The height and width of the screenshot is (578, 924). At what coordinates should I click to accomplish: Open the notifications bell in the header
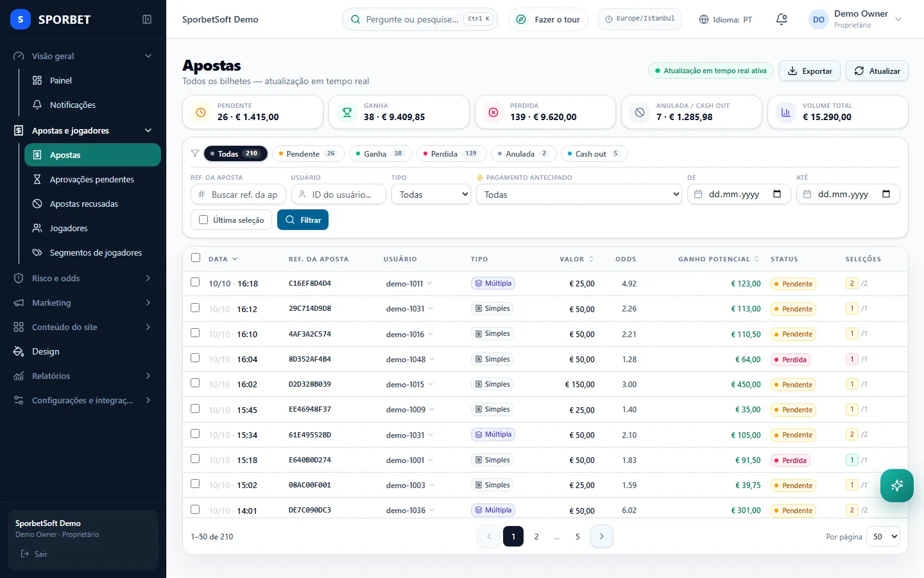[782, 19]
